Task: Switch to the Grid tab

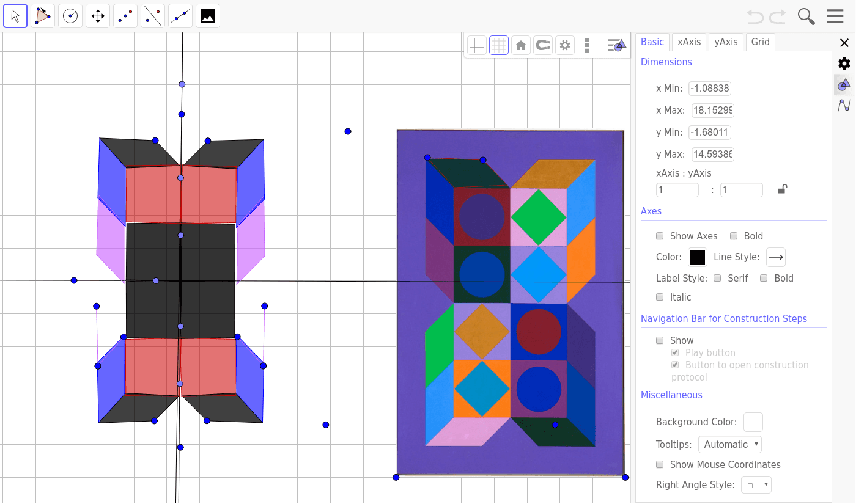Action: point(761,42)
